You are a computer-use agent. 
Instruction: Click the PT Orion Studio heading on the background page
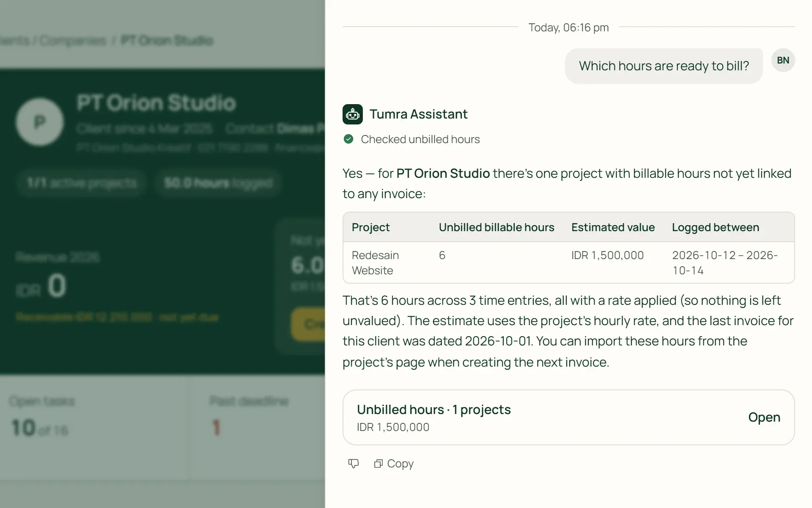tap(156, 103)
